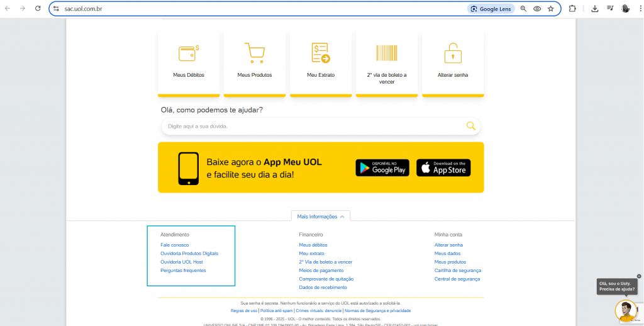Open Meios de pagamento link
This screenshot has height=326, width=644.
coord(321,271)
